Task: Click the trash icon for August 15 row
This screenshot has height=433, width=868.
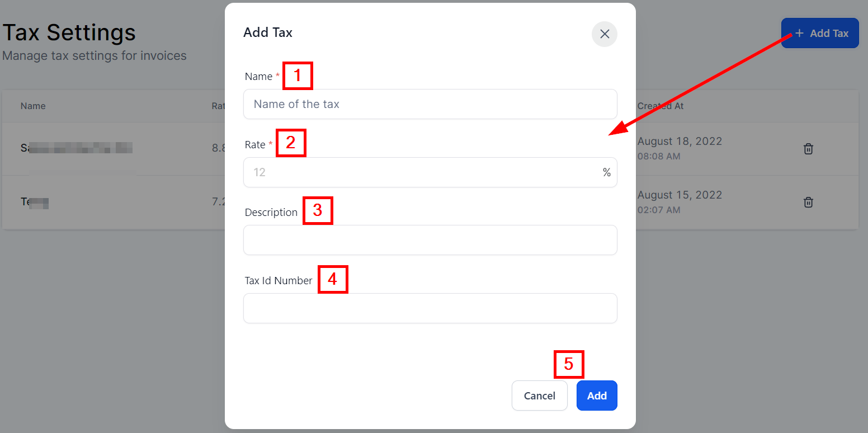Action: tap(808, 202)
